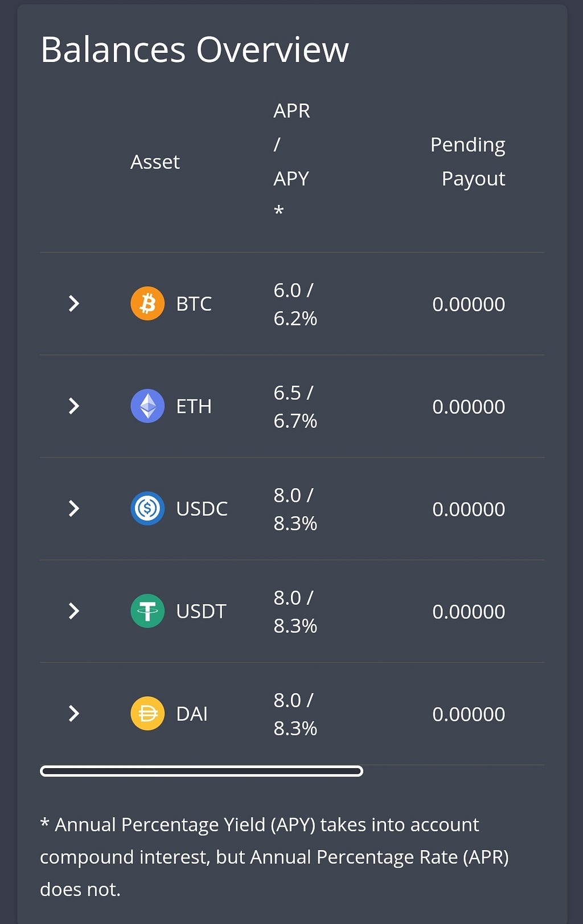This screenshot has width=583, height=924.
Task: Click the DAI pending payout amount
Action: point(469,714)
